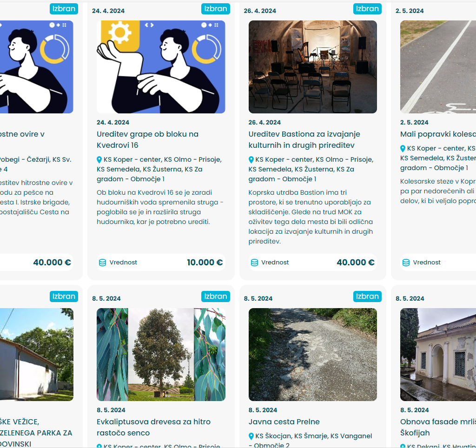The height and width of the screenshot is (448, 476).
Task: Open Javna cesta Prelne project title
Action: (284, 422)
